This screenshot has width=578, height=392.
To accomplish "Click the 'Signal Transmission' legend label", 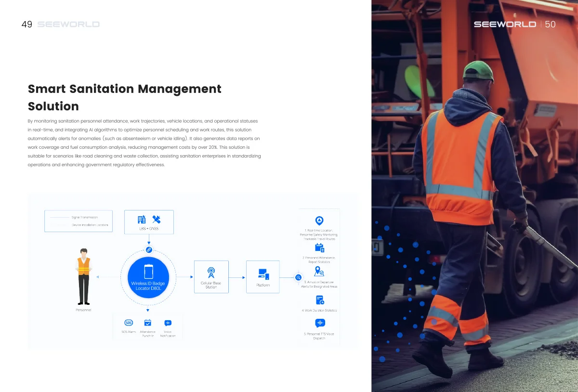I will [x=85, y=217].
